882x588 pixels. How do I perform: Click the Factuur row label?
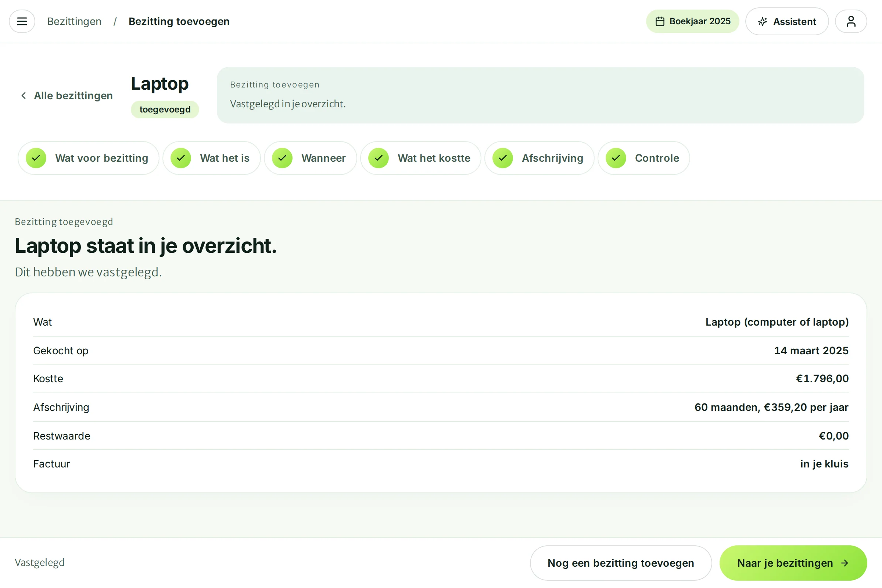(51, 464)
